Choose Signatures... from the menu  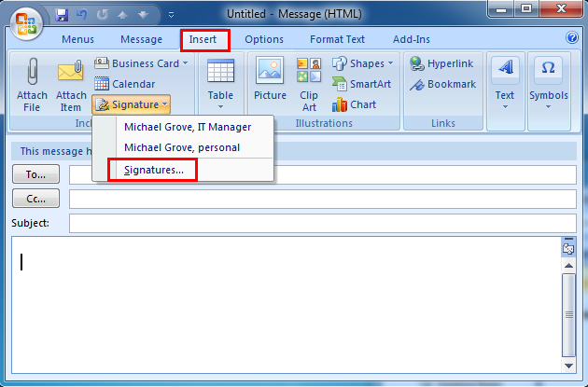click(154, 170)
